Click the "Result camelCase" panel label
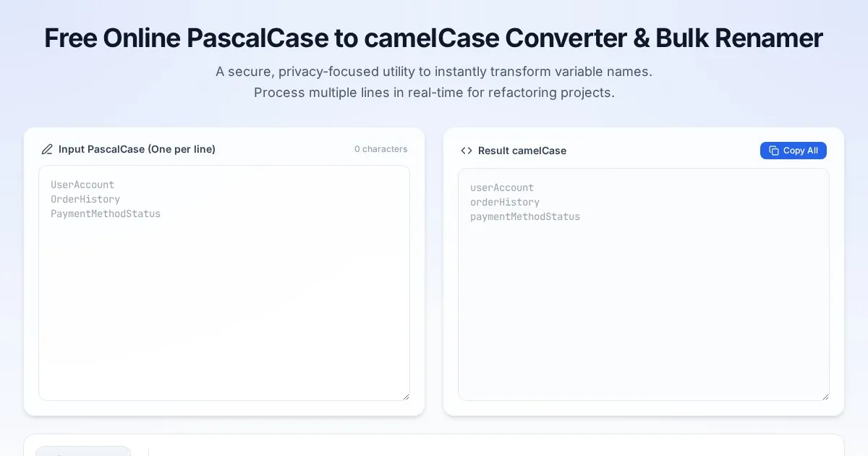The width and height of the screenshot is (868, 456). (x=522, y=151)
